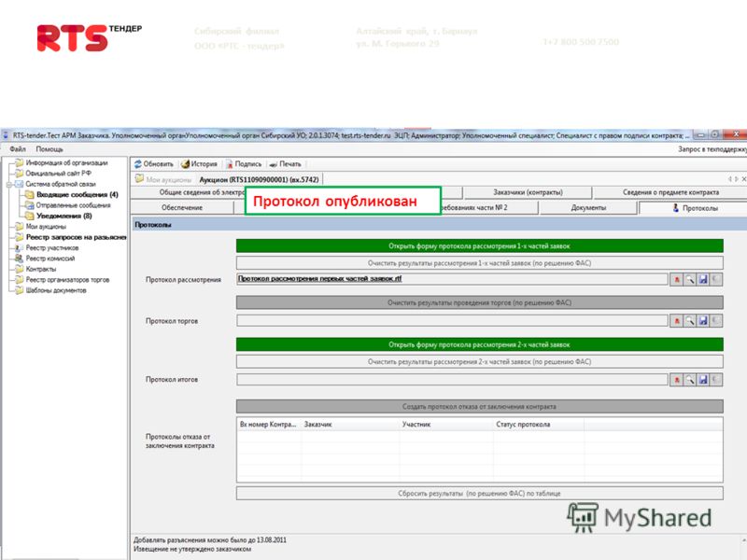Image resolution: width=747 pixels, height=560 pixels.
Task: Open the Сведения о предмете контракта tab
Action: (670, 192)
